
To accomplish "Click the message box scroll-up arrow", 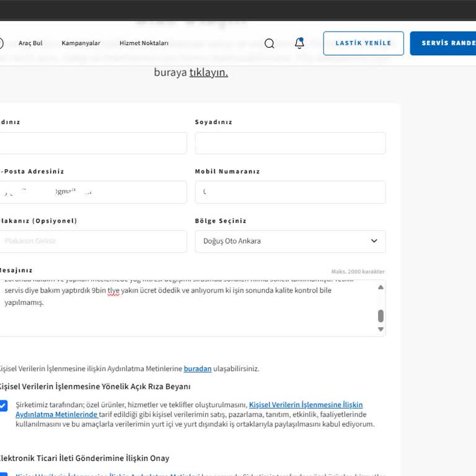I will click(x=381, y=287).
